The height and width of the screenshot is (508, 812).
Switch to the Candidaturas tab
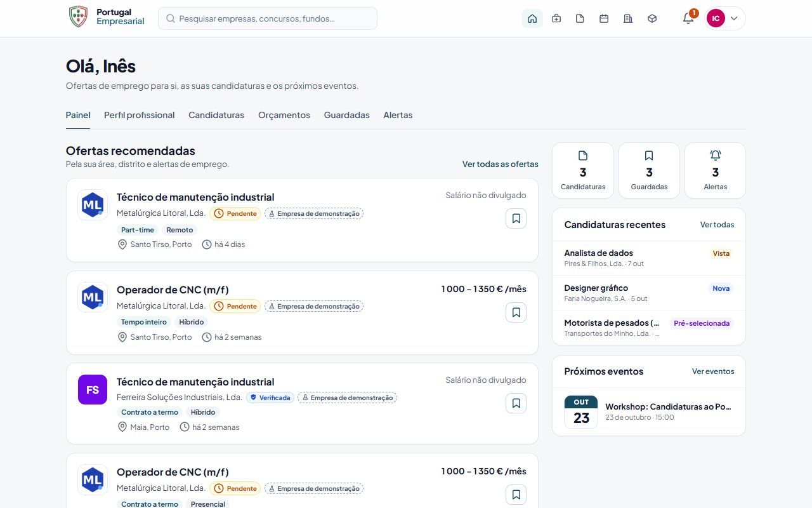point(216,115)
